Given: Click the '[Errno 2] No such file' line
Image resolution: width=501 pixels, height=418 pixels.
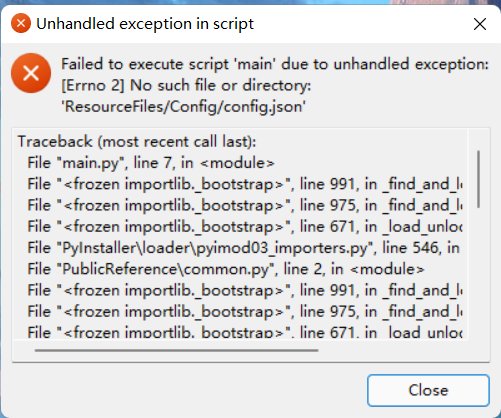Looking at the screenshot, I should pyautogui.click(x=186, y=86).
